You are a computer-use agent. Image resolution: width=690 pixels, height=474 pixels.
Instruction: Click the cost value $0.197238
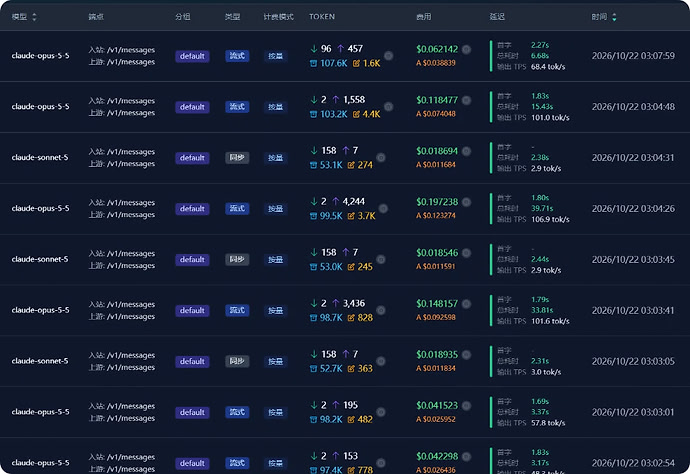pyautogui.click(x=437, y=202)
